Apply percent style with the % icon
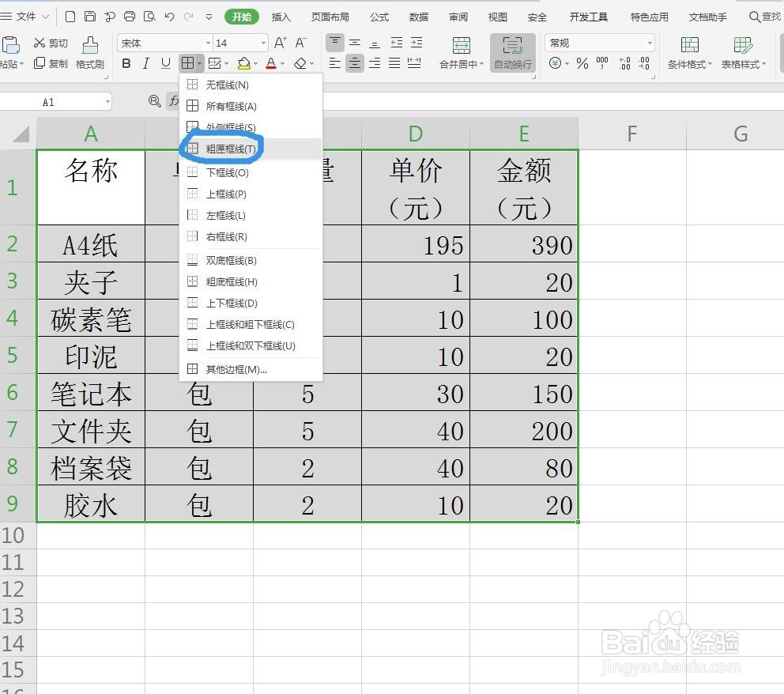 (582, 63)
